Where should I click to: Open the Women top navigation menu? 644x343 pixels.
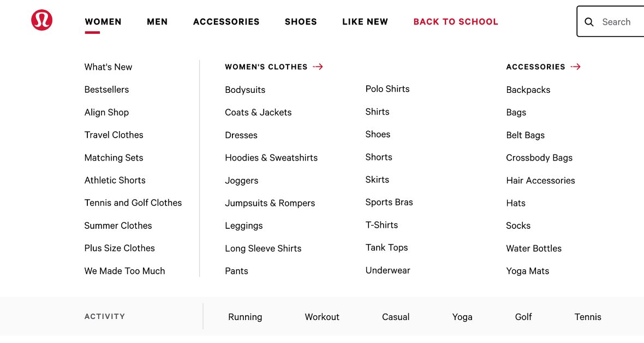(103, 22)
